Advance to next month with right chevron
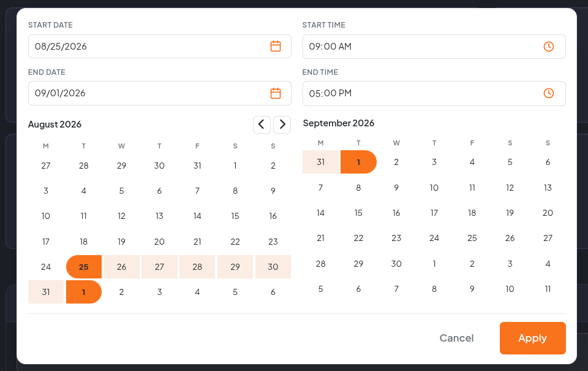Image resolution: width=588 pixels, height=371 pixels. (x=282, y=124)
